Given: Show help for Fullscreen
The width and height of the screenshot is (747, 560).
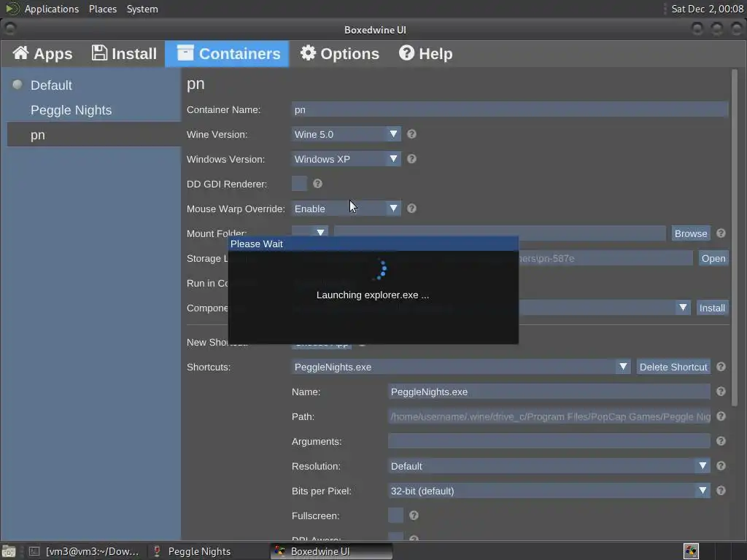Looking at the screenshot, I should pyautogui.click(x=414, y=516).
